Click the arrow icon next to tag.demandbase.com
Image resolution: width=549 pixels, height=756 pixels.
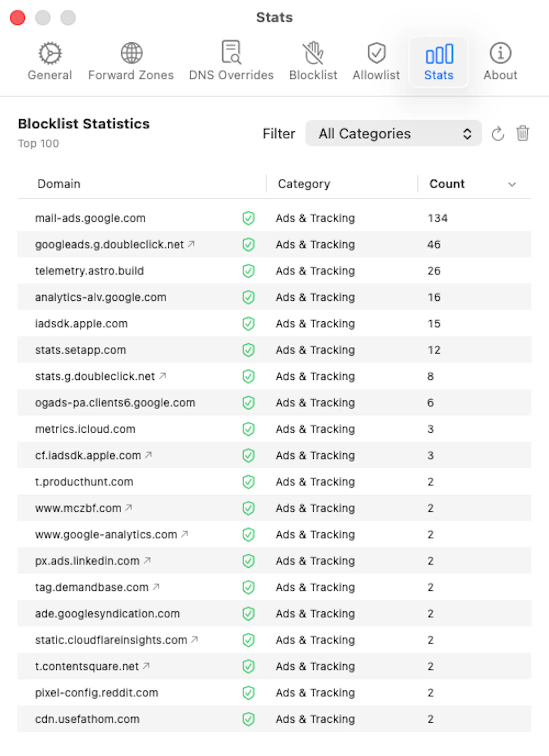coord(156,587)
